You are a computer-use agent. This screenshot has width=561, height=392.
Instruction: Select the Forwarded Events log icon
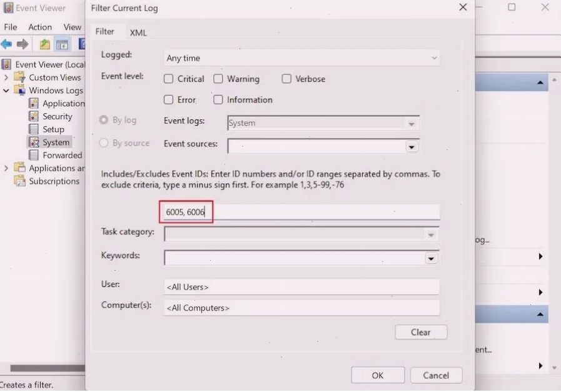[x=34, y=155]
